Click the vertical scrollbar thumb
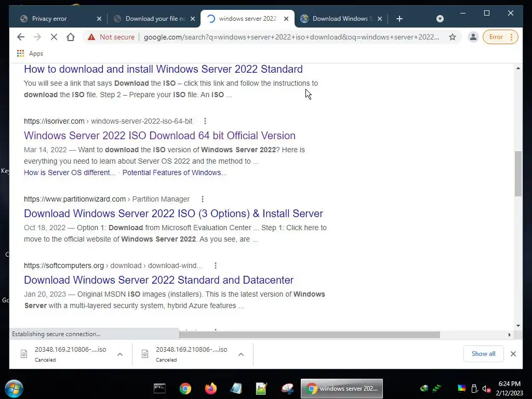532x399 pixels. pos(518,174)
